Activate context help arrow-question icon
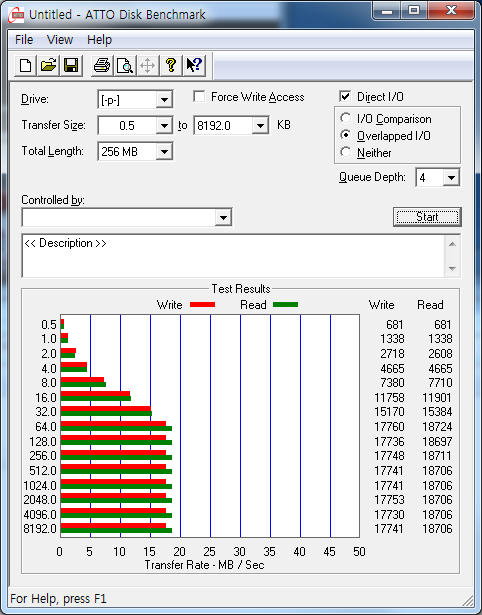 point(194,65)
